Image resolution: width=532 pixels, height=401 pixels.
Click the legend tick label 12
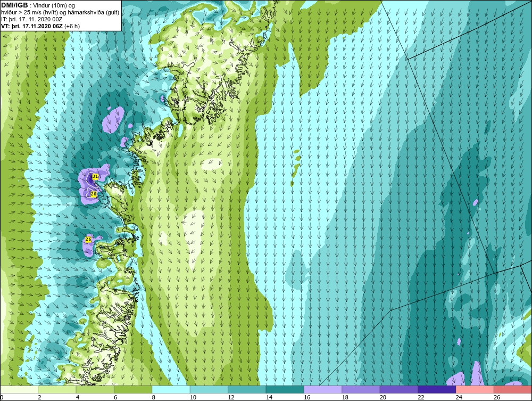coord(231,397)
